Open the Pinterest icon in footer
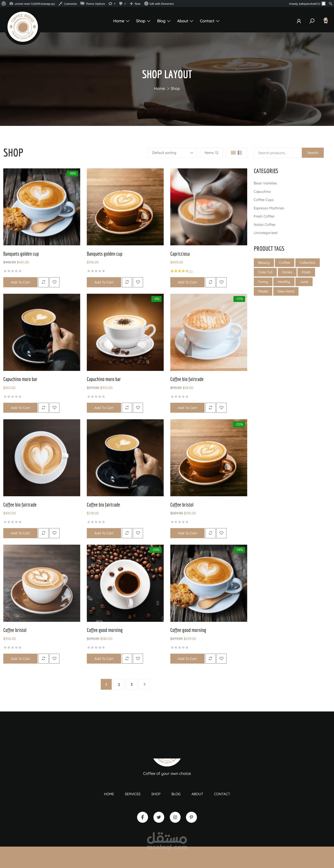This screenshot has width=334, height=868. point(191,817)
